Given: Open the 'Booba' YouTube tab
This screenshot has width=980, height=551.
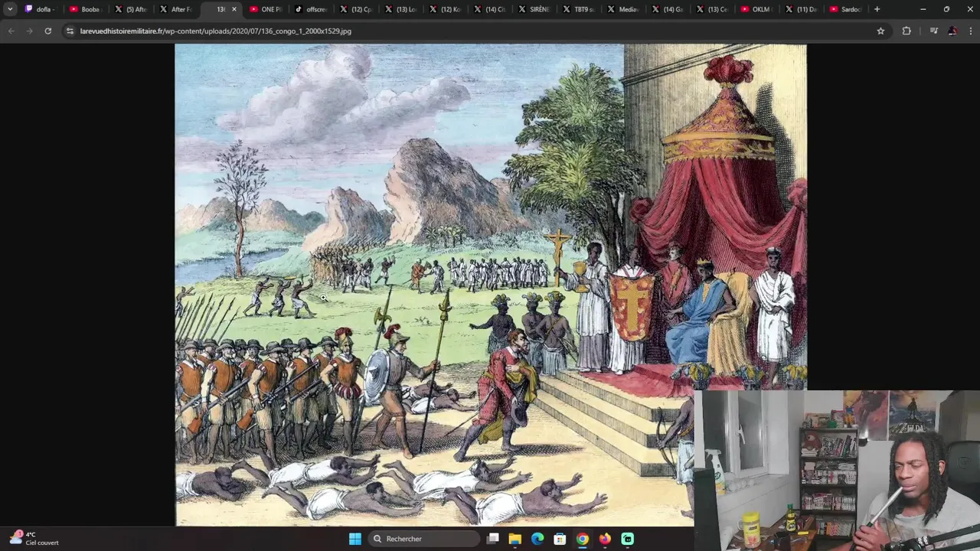Looking at the screenshot, I should point(84,9).
